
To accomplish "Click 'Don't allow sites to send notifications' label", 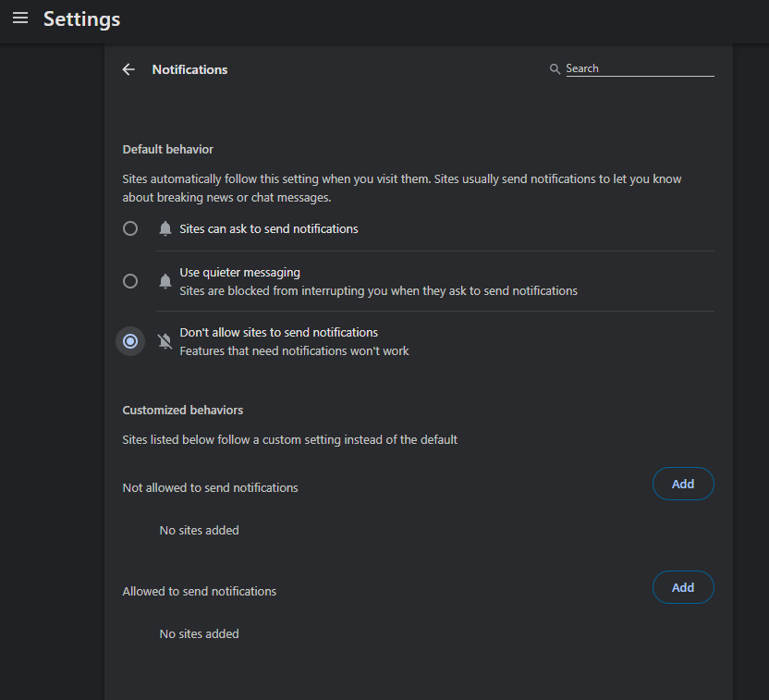I will tap(278, 333).
